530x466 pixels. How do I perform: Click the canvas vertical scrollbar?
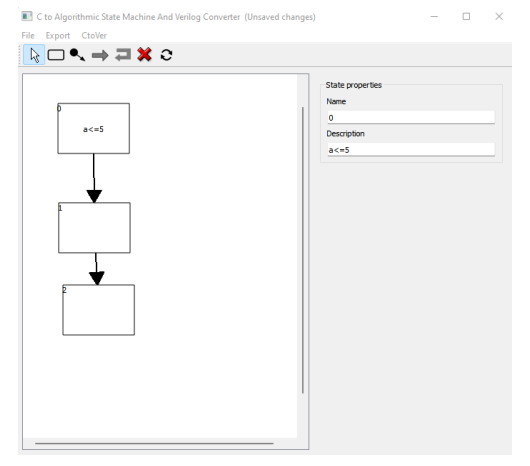pyautogui.click(x=303, y=250)
